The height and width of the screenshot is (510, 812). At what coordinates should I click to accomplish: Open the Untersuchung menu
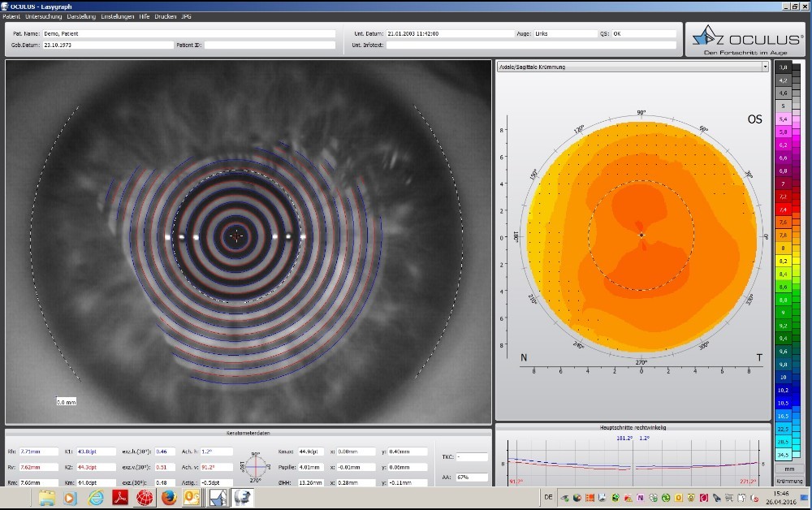(x=44, y=16)
